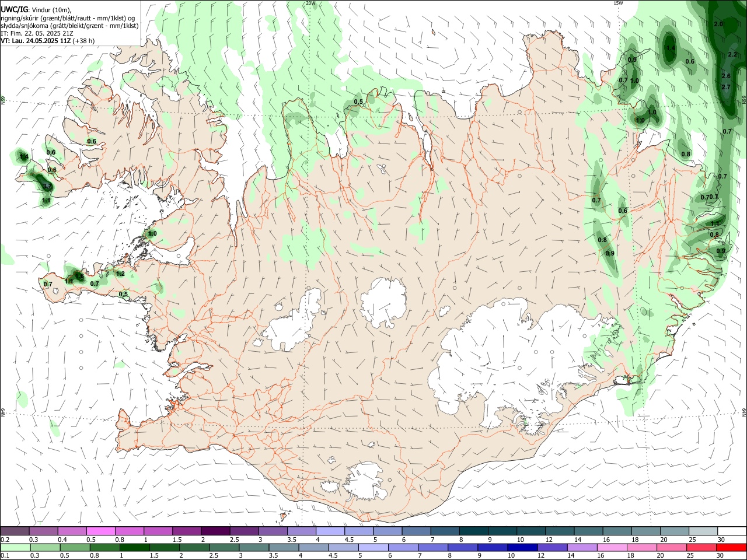Click lower legend swatch between 16 and 18

[612, 547]
